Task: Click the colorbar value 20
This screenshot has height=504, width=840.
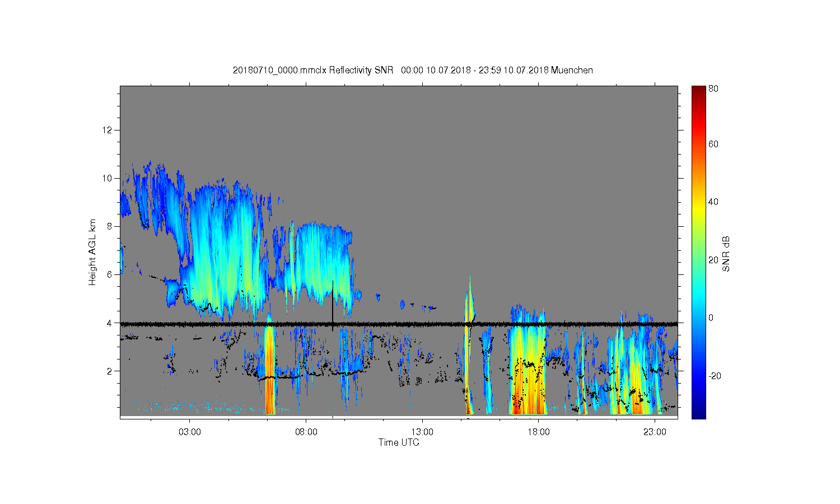Action: click(x=713, y=260)
